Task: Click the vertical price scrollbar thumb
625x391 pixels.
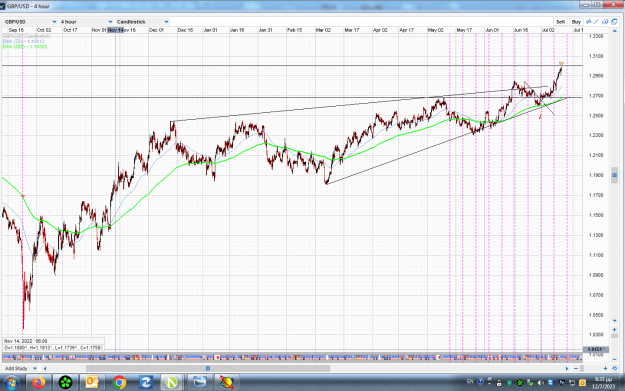Action: (x=614, y=175)
